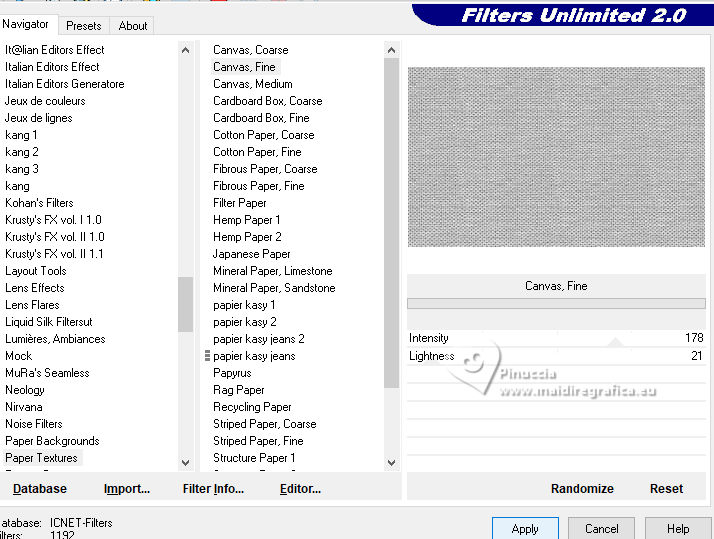Select Layout Tools category
The height and width of the screenshot is (539, 714).
tap(36, 271)
